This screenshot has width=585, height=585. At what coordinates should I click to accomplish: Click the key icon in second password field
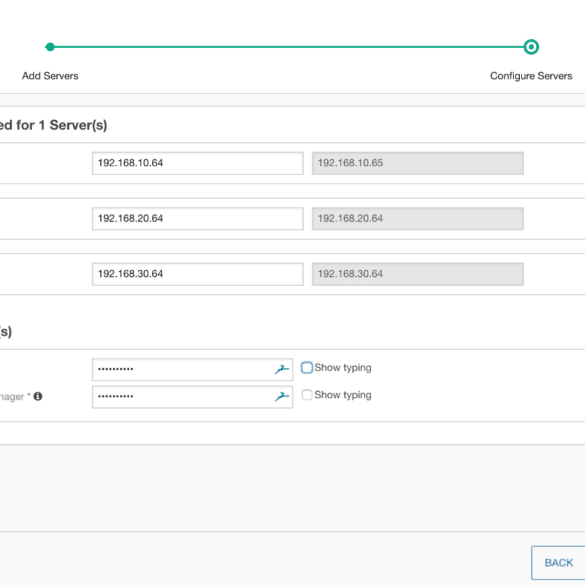coord(282,397)
